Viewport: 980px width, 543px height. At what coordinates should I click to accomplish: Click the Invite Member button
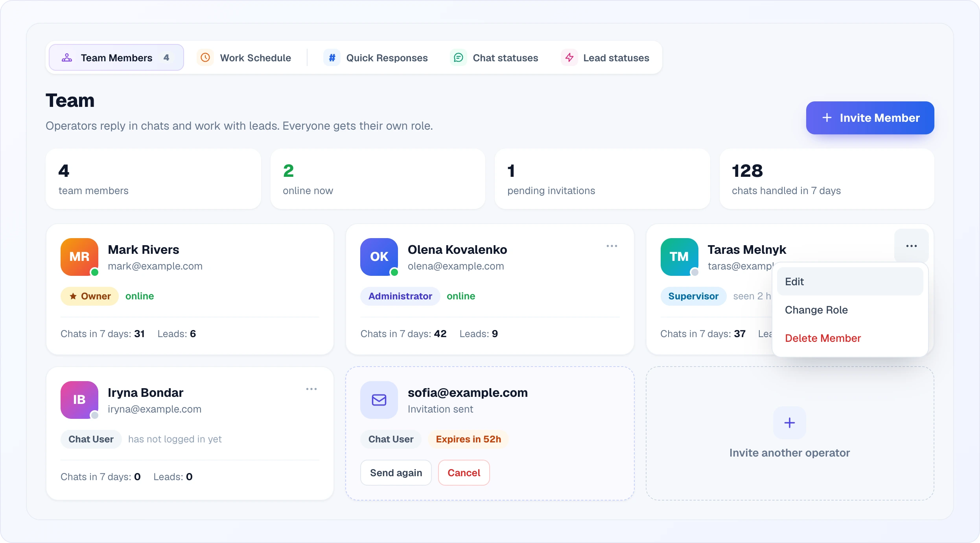tap(870, 118)
